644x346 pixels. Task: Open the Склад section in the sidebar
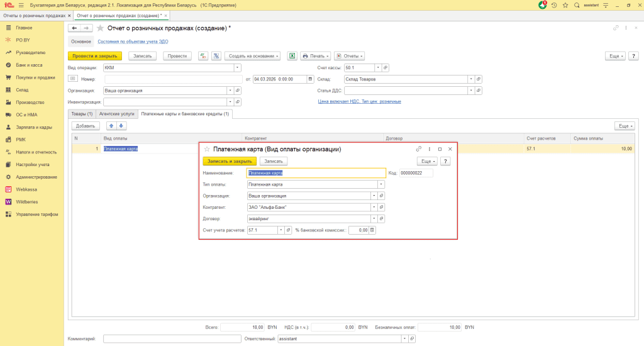[x=22, y=90]
